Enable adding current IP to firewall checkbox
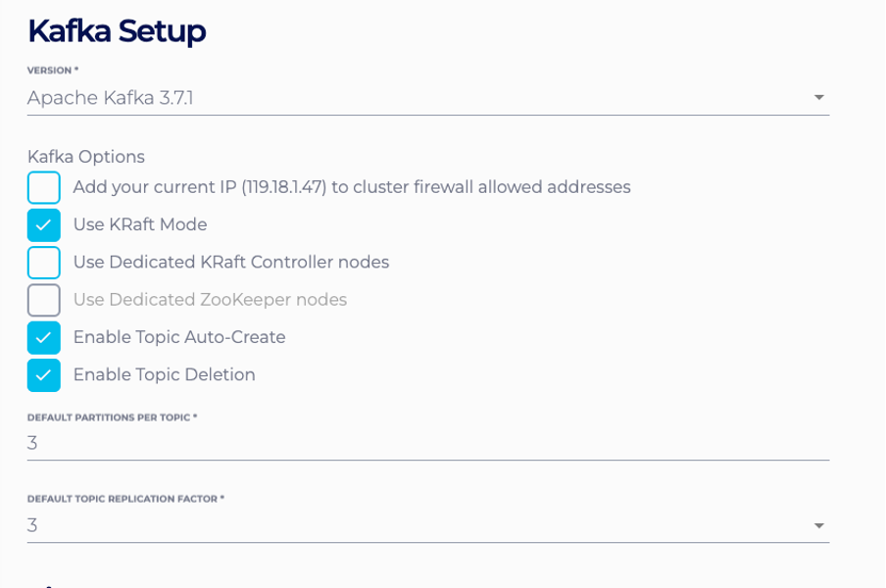 (x=44, y=187)
